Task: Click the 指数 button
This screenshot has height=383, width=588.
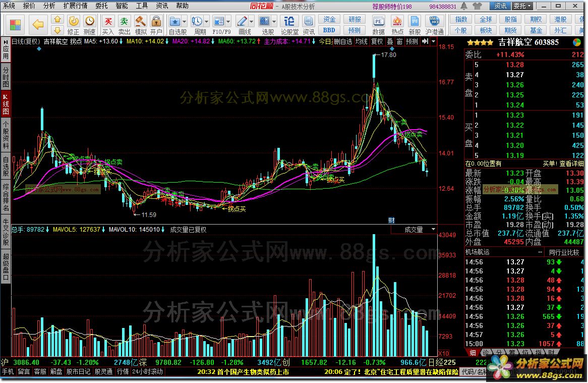Action: 461,19
